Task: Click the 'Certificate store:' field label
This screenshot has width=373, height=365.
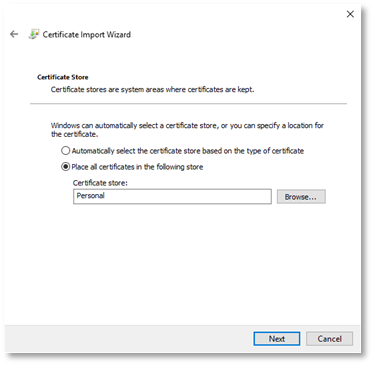Action: coord(100,183)
